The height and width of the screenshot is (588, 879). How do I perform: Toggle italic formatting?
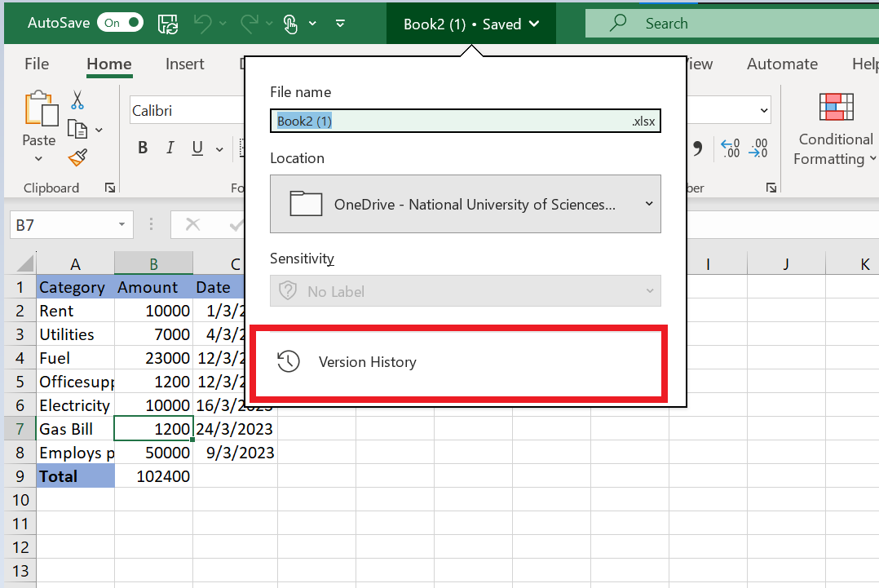170,148
